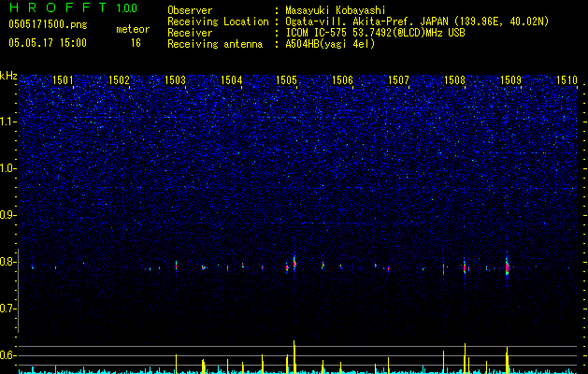Image resolution: width=588 pixels, height=374 pixels.
Task: Click the 1506 time marker
Action: coord(343,79)
